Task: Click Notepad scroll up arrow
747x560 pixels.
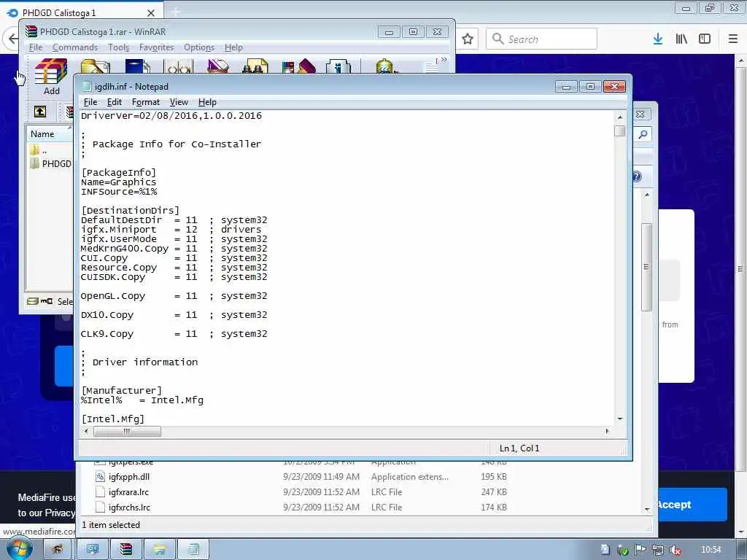Action: click(620, 117)
